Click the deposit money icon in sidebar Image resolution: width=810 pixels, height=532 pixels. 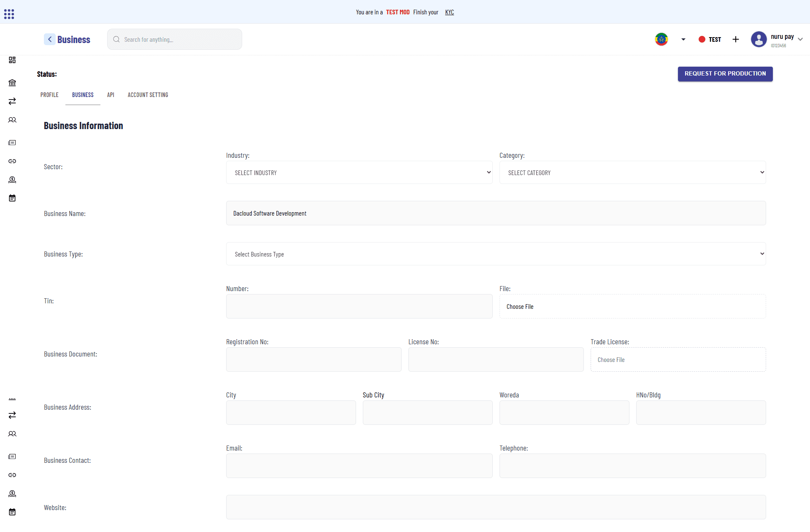click(12, 180)
